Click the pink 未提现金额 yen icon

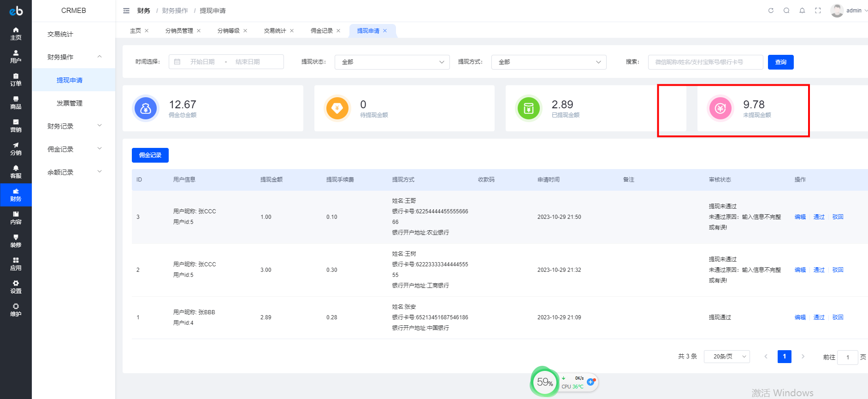(x=720, y=108)
